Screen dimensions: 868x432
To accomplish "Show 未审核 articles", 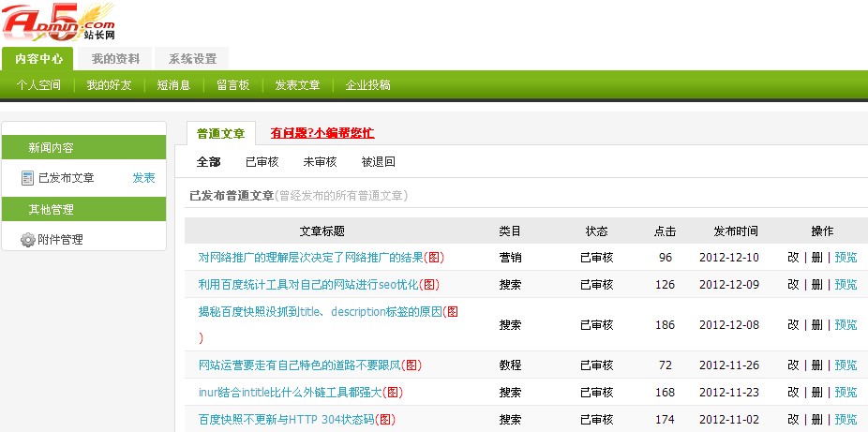I will (x=320, y=162).
